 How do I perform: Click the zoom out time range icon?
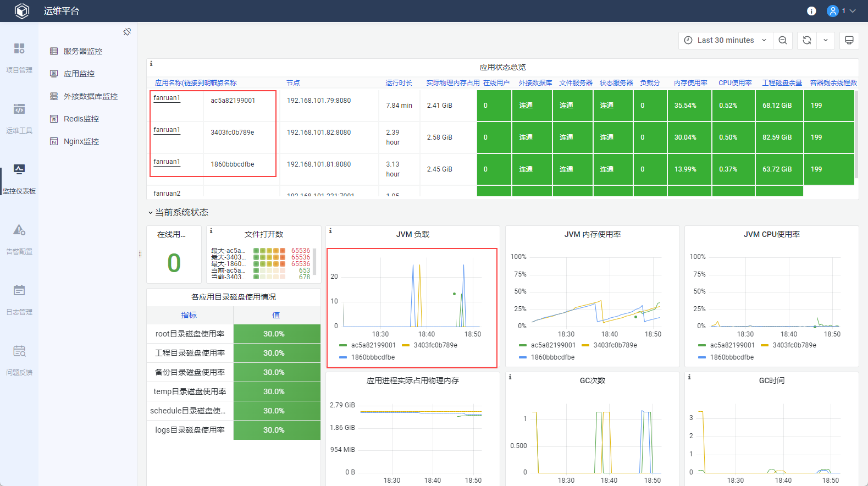coord(783,40)
